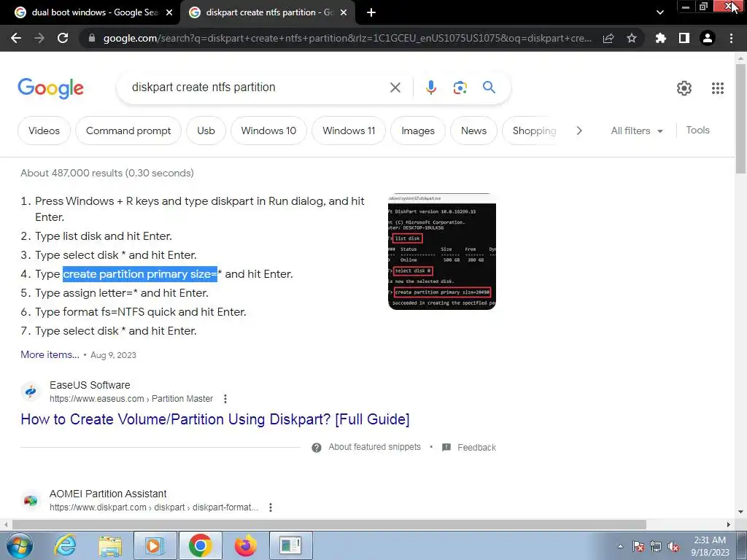
Task: Click in the Google search input field
Action: (258, 87)
